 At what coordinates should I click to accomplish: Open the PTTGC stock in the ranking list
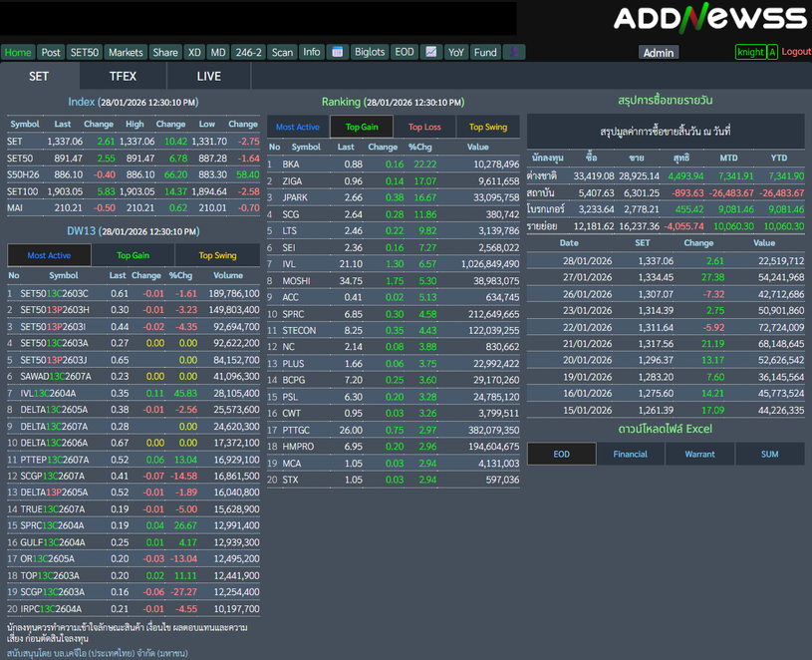(296, 430)
